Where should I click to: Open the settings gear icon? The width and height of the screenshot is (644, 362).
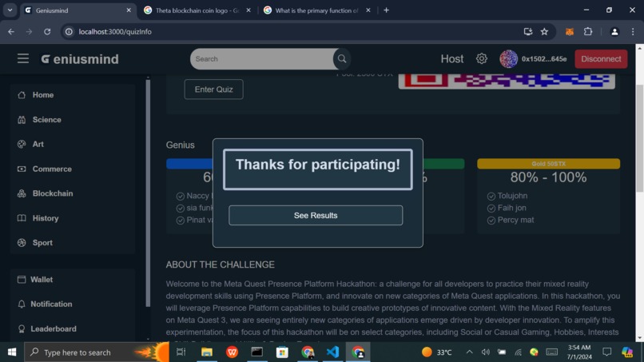(481, 59)
